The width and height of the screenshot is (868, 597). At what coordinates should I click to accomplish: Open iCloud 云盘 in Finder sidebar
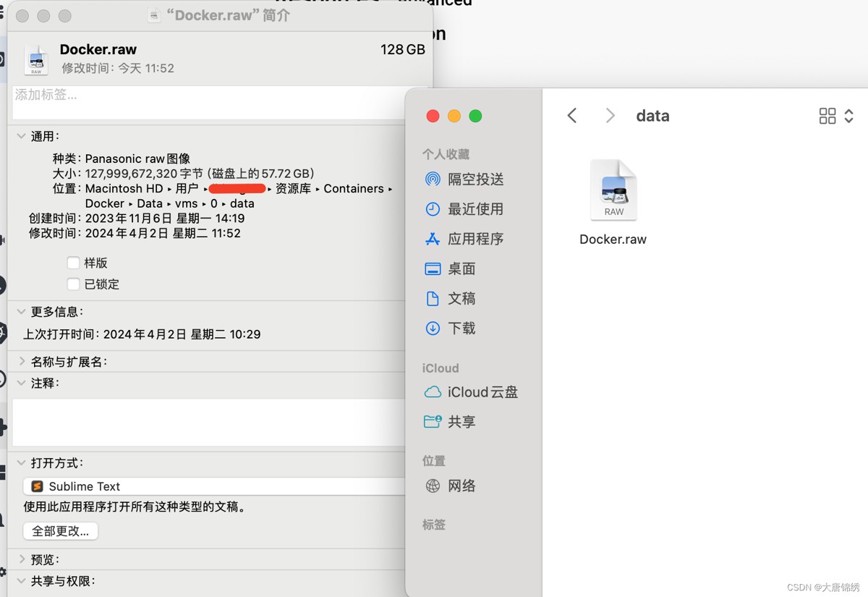coord(483,392)
